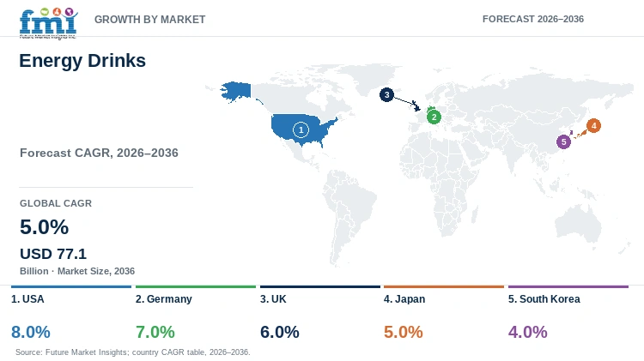Click the 5. South Korea country label
Screen dimensions: 644x361
(544, 299)
